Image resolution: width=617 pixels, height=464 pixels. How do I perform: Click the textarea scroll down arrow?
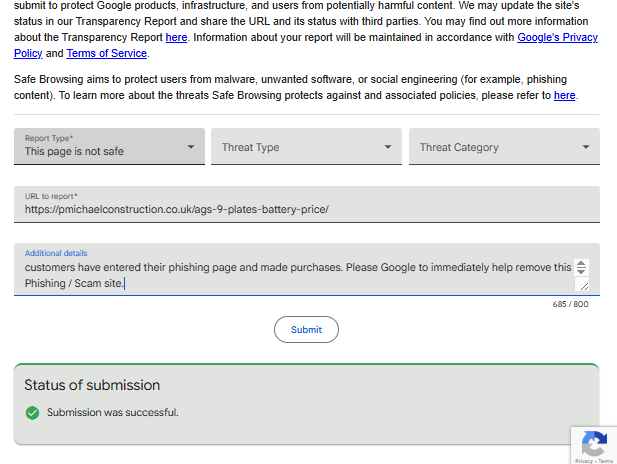tap(582, 273)
